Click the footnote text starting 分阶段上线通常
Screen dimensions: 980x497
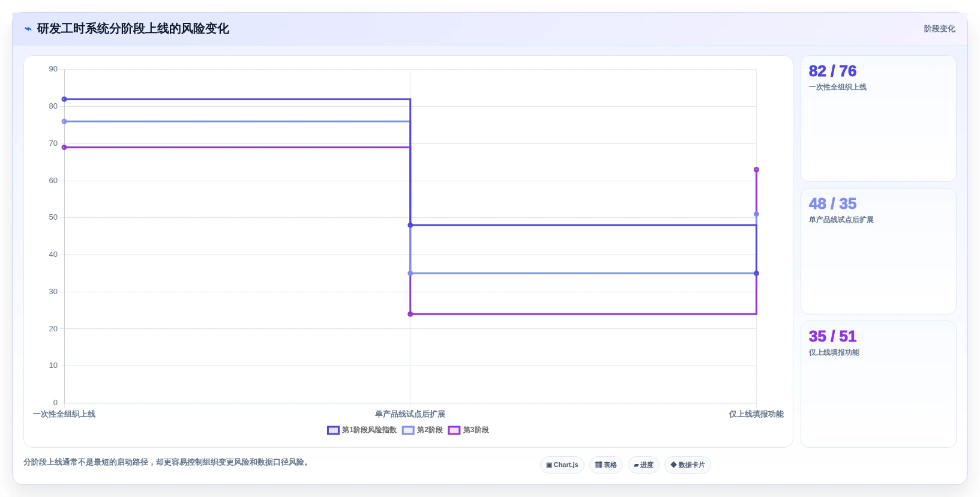click(x=167, y=462)
